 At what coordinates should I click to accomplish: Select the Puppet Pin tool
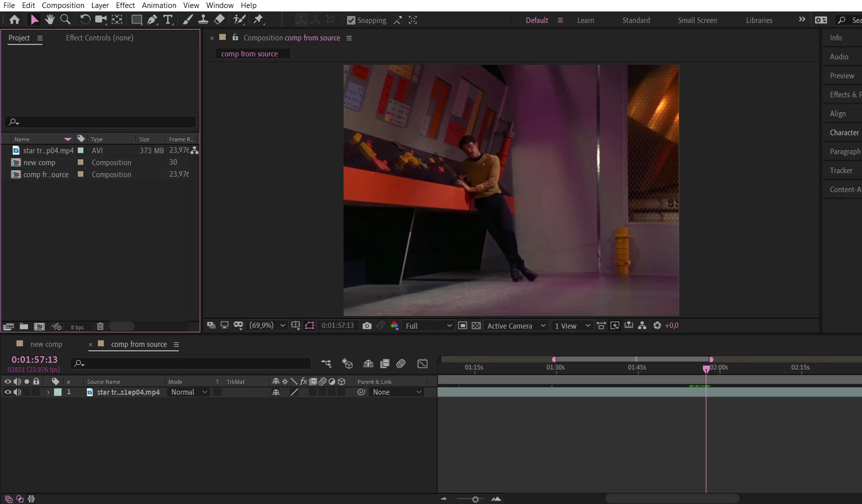258,19
